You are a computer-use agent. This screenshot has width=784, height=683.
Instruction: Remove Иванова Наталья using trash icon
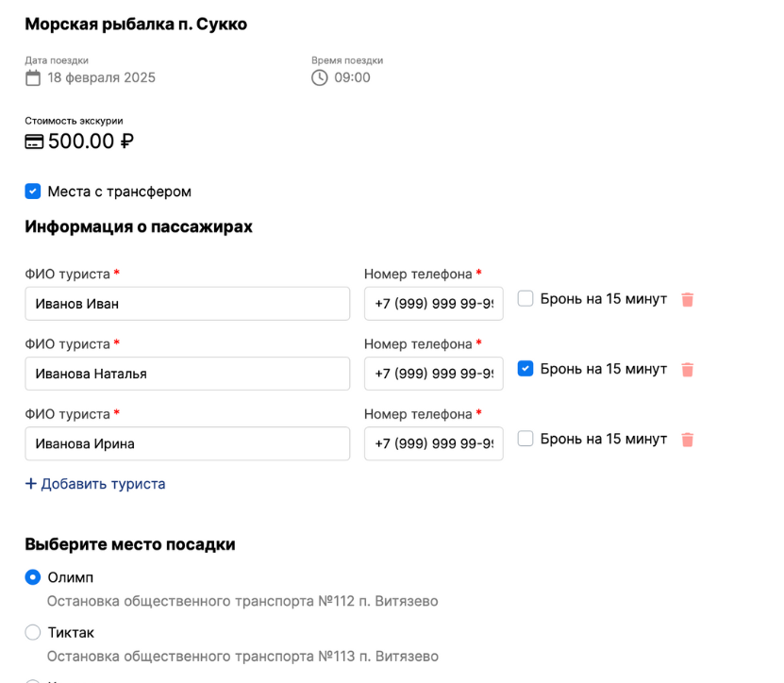coord(688,370)
